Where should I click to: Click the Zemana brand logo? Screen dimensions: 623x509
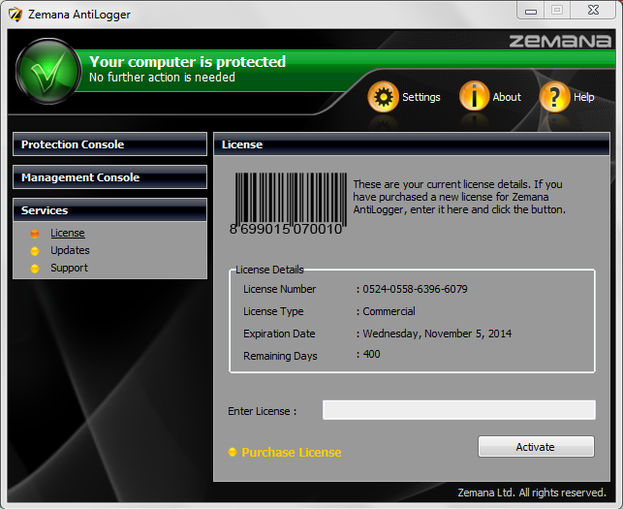coord(560,41)
